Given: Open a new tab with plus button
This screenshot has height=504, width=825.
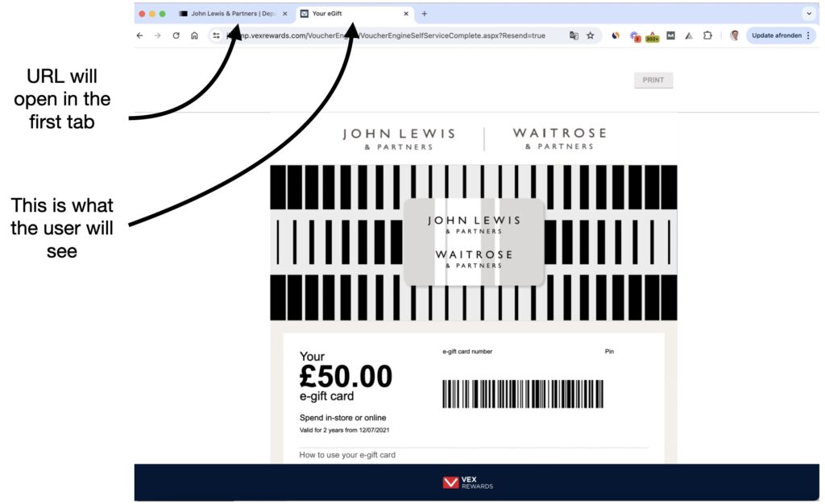Looking at the screenshot, I should pyautogui.click(x=425, y=14).
